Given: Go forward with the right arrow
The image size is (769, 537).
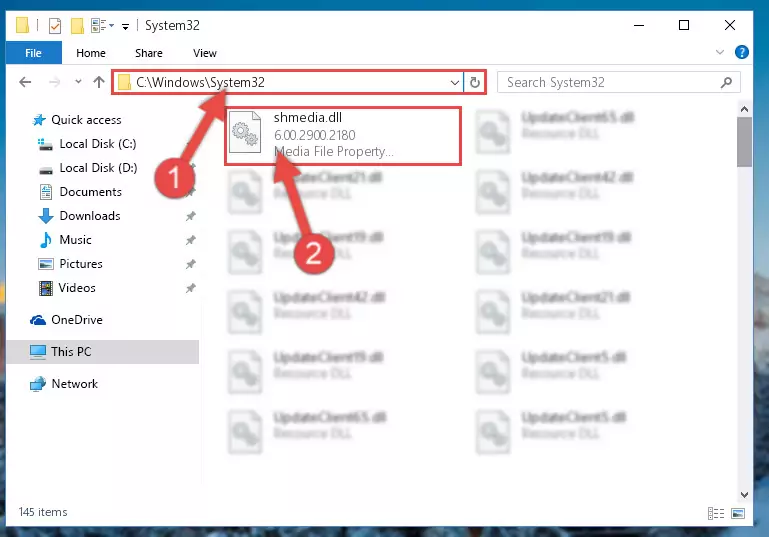Looking at the screenshot, I should click(x=54, y=82).
